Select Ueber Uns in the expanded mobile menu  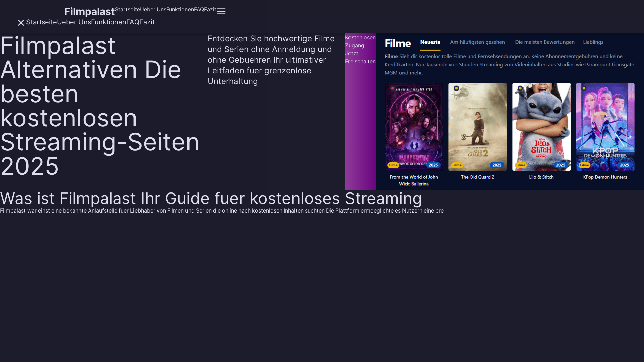(74, 22)
